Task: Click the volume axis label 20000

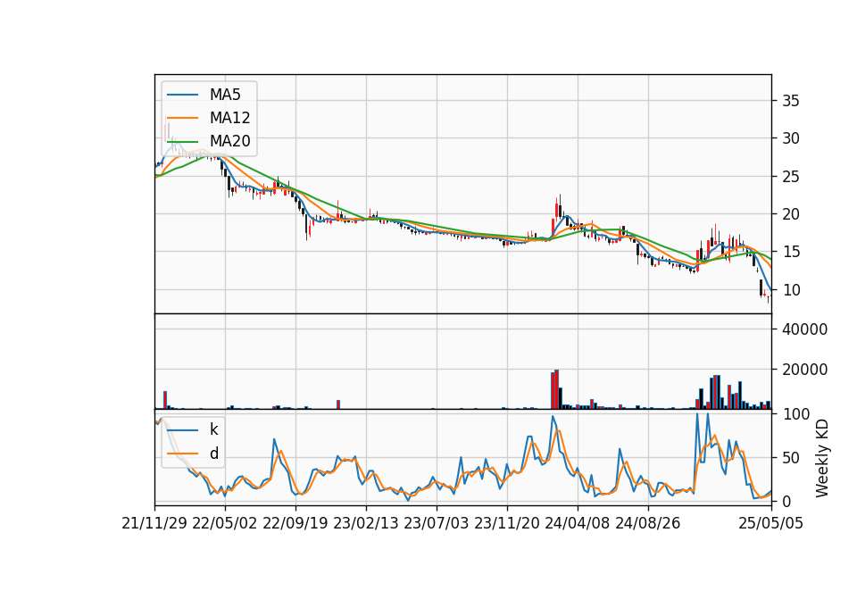Action: point(805,370)
